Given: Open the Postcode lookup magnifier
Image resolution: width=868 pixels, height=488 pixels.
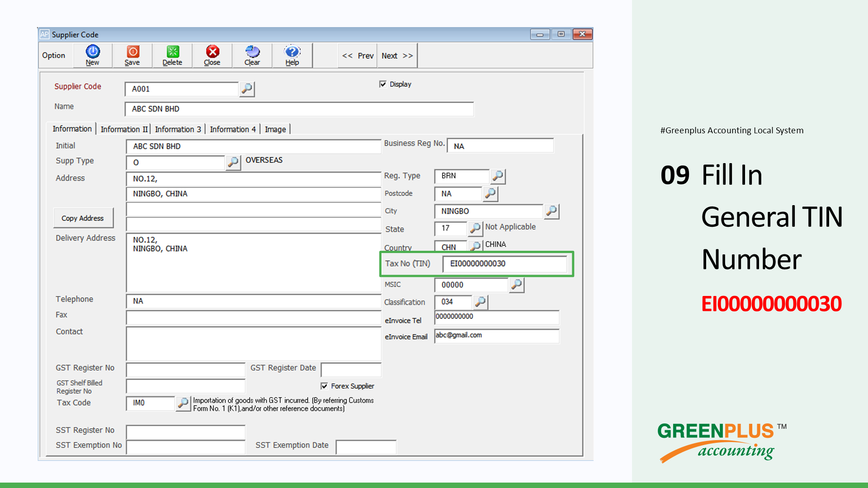Looking at the screenshot, I should pos(491,194).
